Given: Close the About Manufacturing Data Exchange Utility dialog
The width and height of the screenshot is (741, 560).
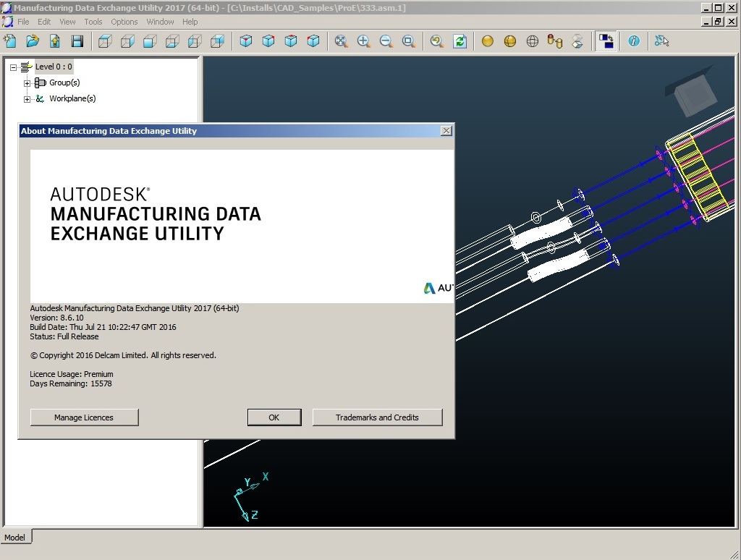Looking at the screenshot, I should 446,131.
